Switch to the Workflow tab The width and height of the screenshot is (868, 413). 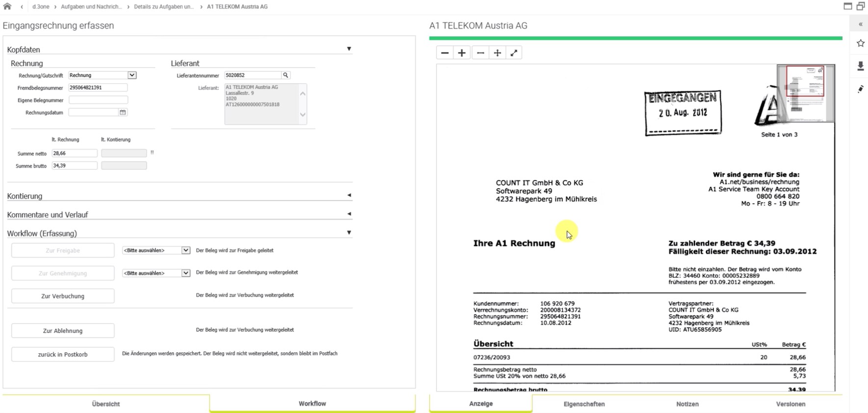click(x=312, y=403)
